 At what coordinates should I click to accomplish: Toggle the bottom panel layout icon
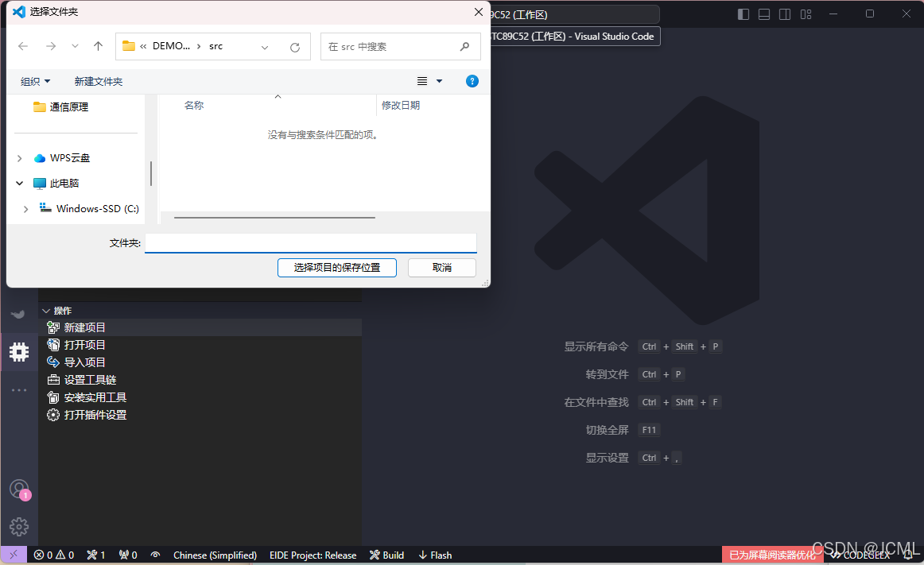coord(763,14)
